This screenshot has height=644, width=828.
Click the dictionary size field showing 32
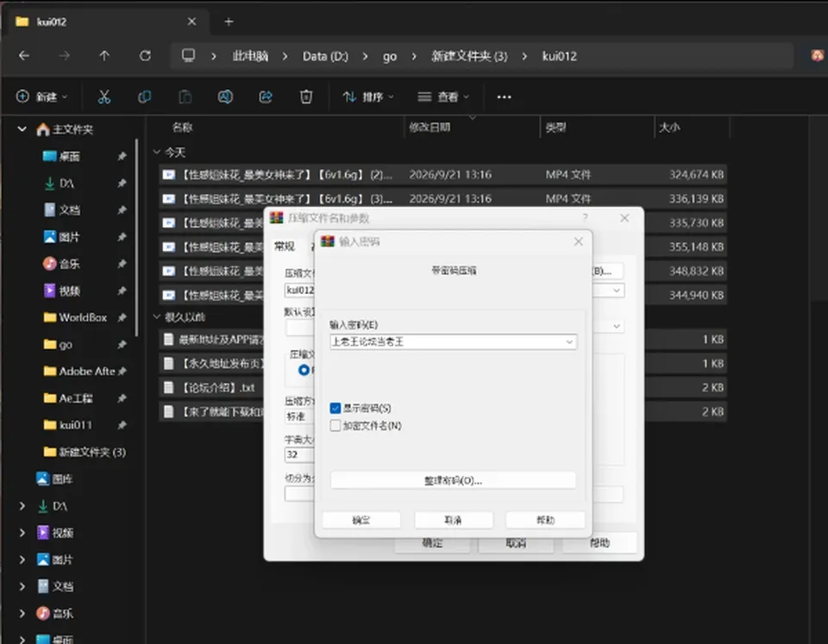tap(300, 454)
